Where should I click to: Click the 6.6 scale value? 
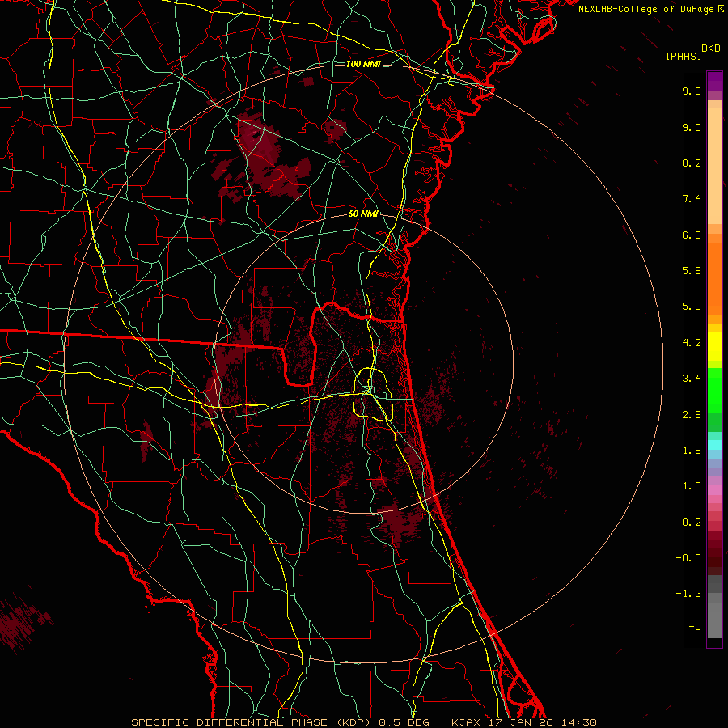692,235
